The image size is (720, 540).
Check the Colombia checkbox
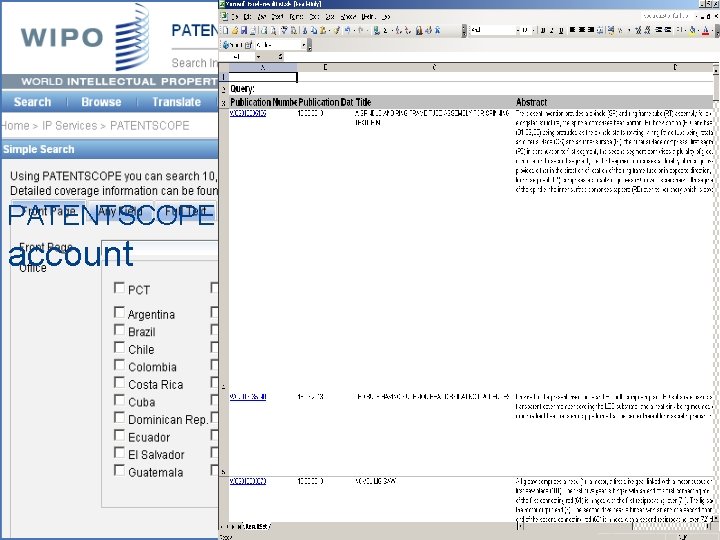119,365
